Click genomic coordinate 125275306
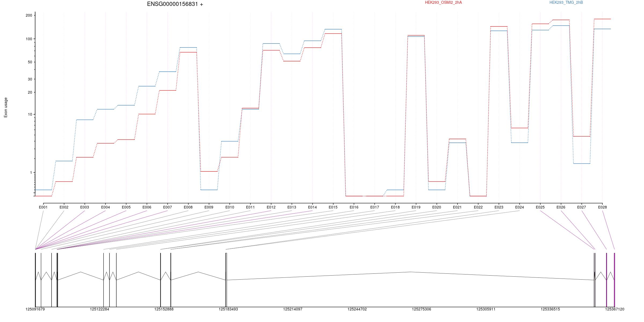 [422, 309]
